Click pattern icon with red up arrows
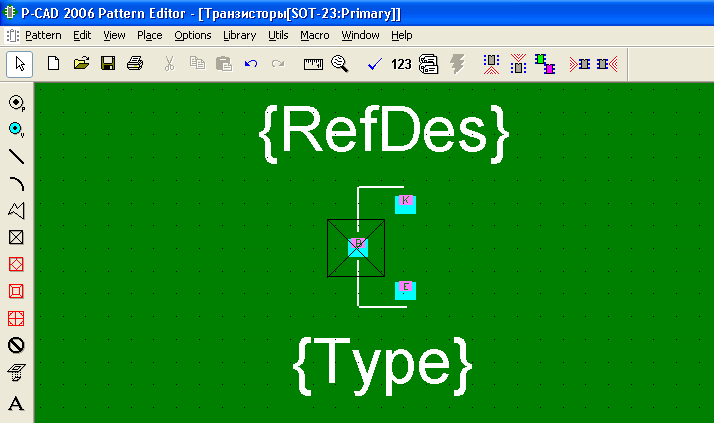714x423 pixels. pos(491,64)
